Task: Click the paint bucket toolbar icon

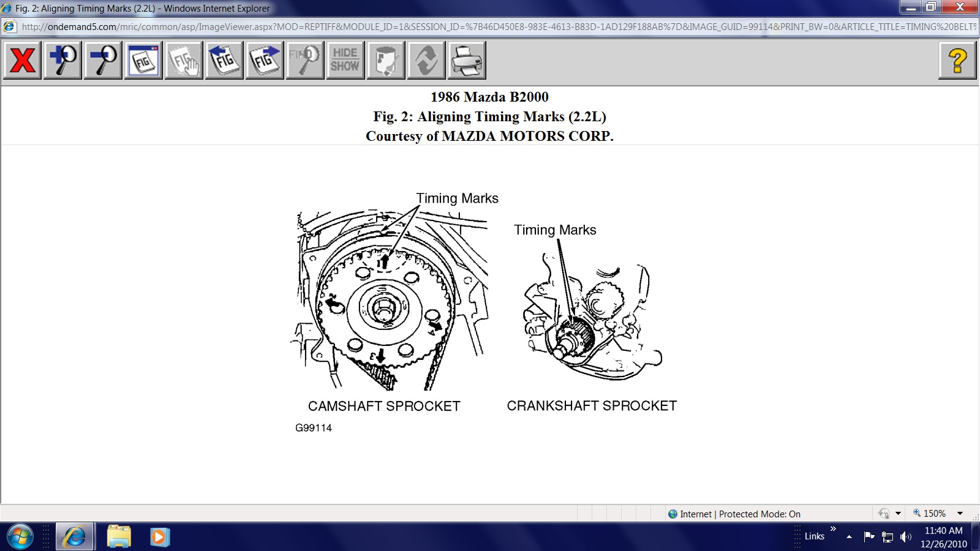Action: [386, 60]
